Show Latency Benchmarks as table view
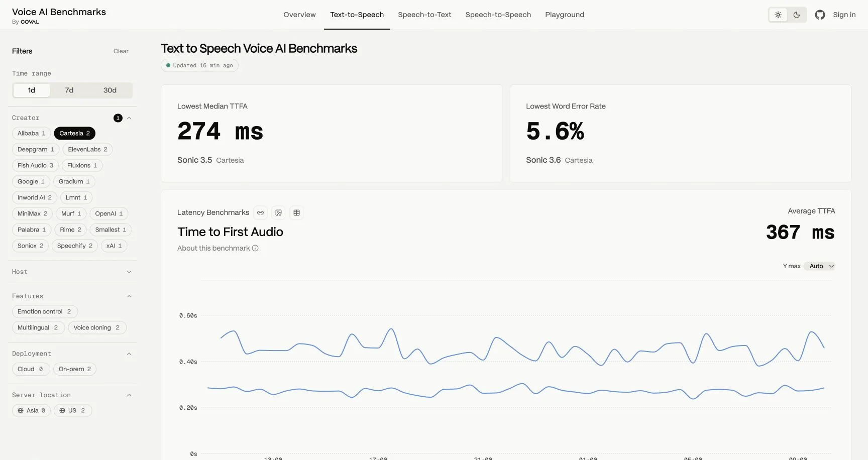 click(296, 213)
